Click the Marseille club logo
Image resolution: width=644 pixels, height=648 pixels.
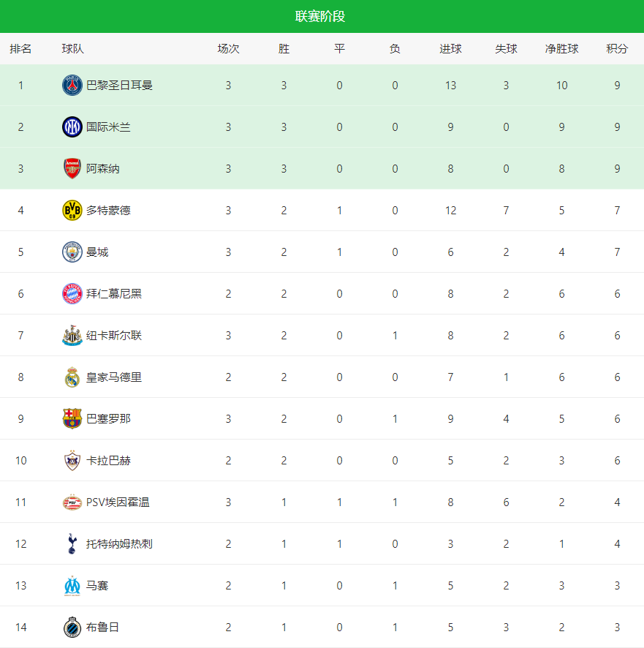pos(72,585)
